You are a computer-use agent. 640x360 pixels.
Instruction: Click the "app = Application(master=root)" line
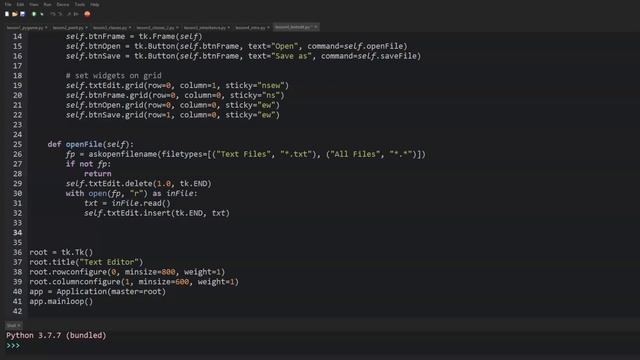coord(98,291)
